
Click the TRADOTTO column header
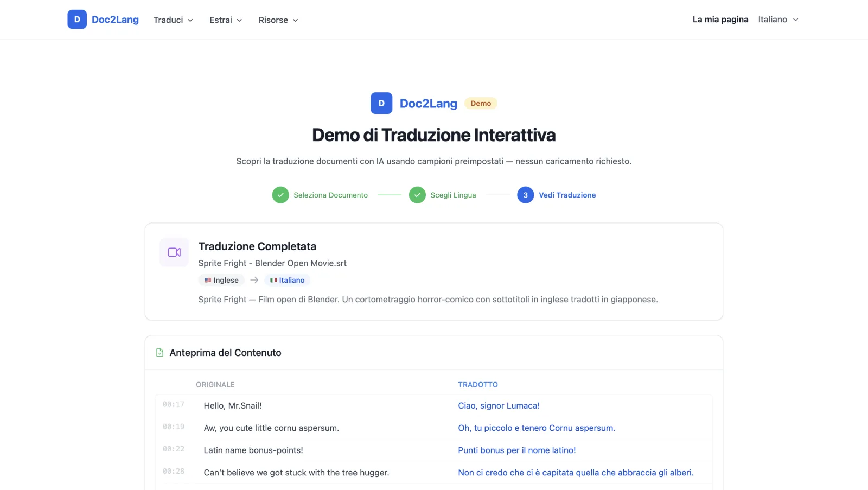(x=478, y=385)
